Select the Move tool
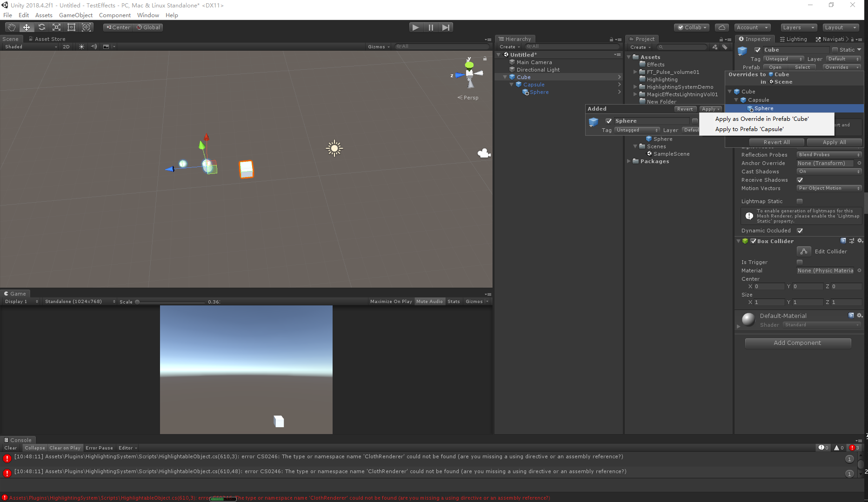This screenshot has width=868, height=502. [27, 27]
